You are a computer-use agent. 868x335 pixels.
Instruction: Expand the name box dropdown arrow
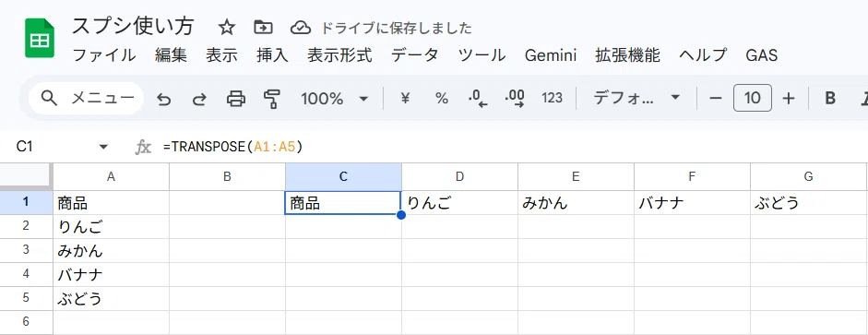(x=103, y=147)
